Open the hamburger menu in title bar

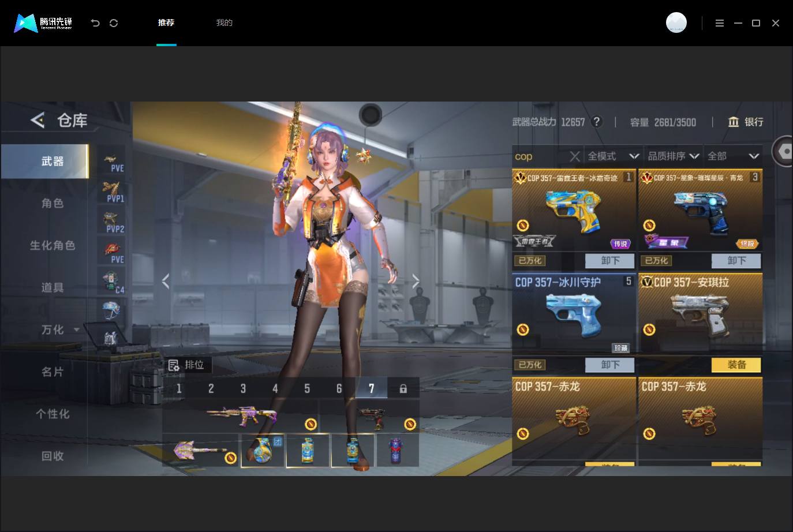[720, 23]
